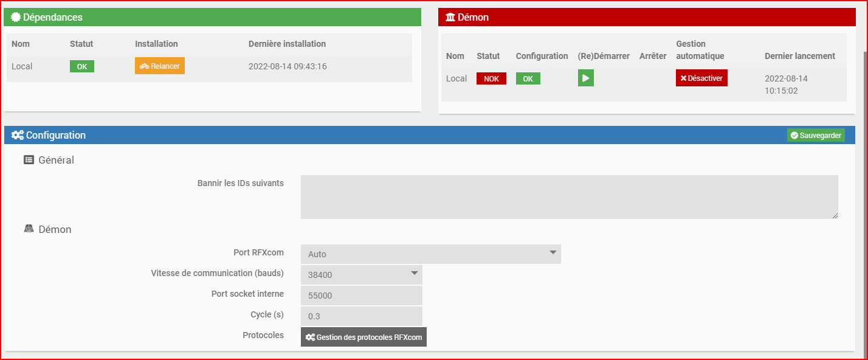The width and height of the screenshot is (868, 360).
Task: Save settings with the Sauvegarder button
Action: [x=816, y=135]
